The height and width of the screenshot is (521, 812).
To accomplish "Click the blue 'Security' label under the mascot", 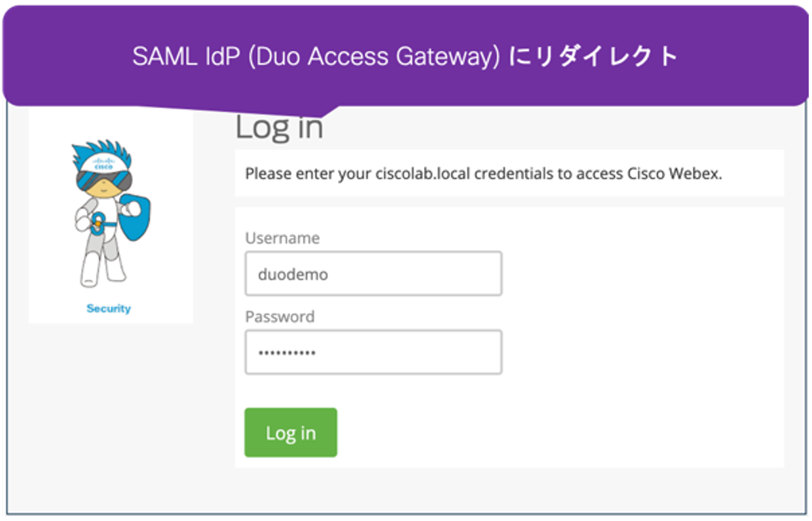I will click(107, 309).
